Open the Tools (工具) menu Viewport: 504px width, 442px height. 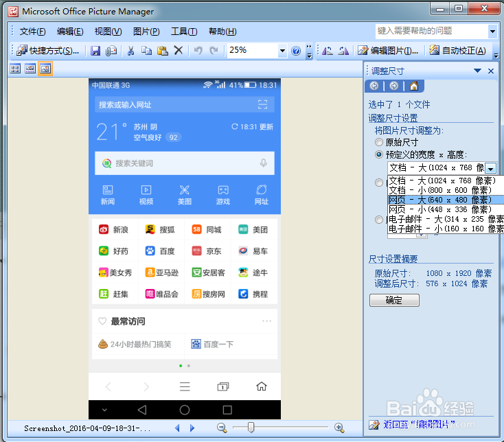[184, 32]
